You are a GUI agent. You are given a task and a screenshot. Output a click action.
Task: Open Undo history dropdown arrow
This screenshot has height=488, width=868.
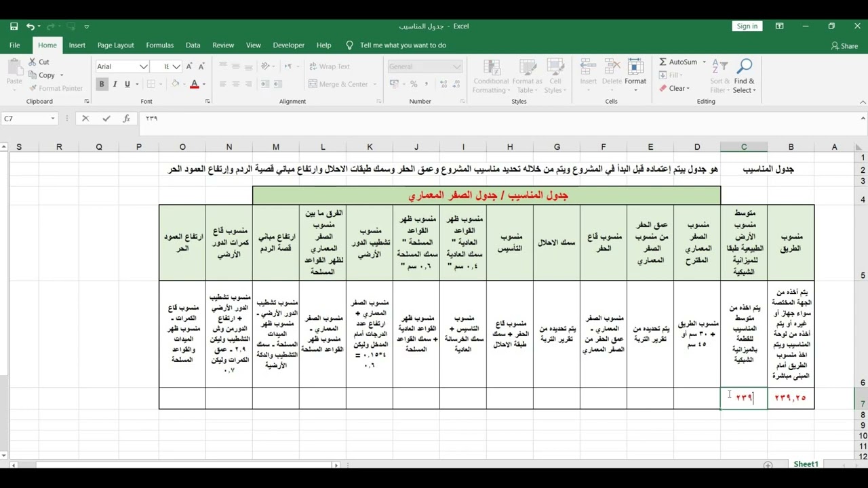(39, 26)
